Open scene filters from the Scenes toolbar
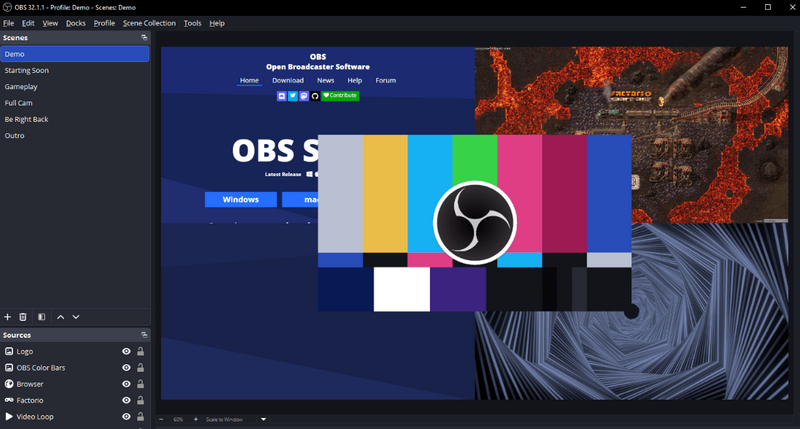 (41, 317)
